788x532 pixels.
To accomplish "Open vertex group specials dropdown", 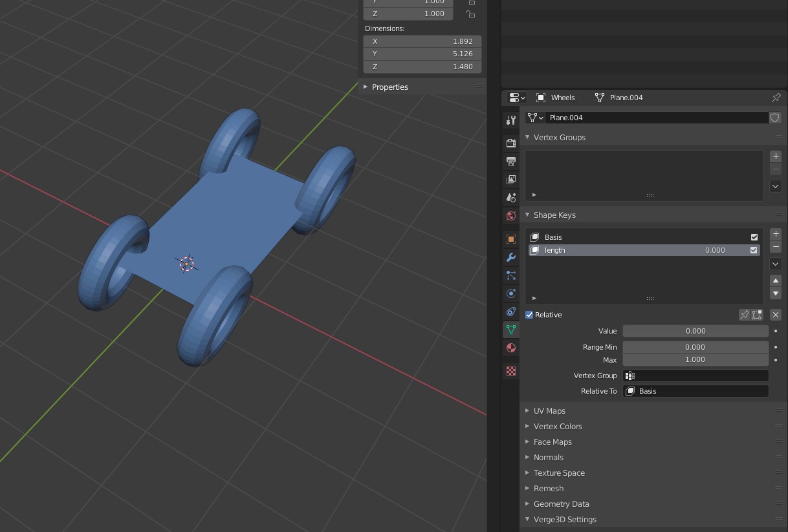I will click(x=776, y=186).
